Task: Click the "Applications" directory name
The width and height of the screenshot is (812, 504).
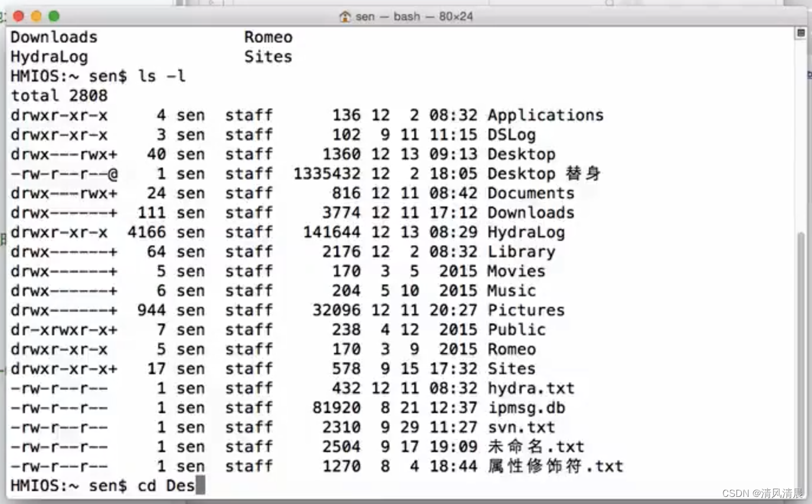Action: click(545, 115)
